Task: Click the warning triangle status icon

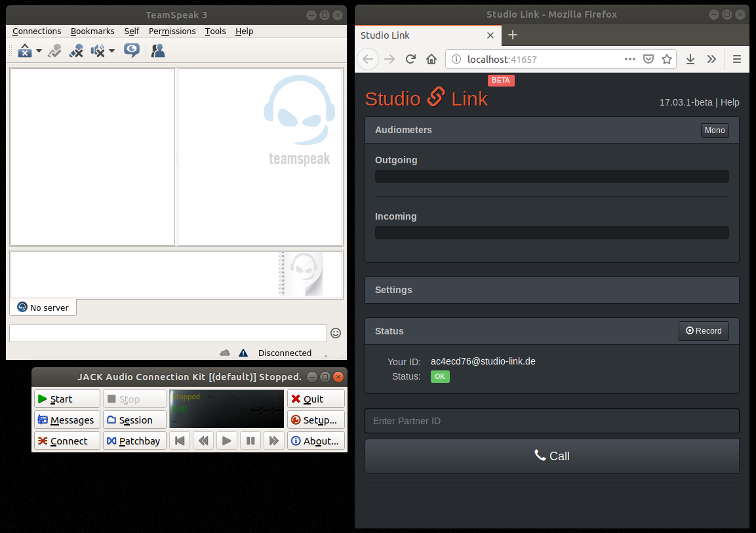Action: 243,353
